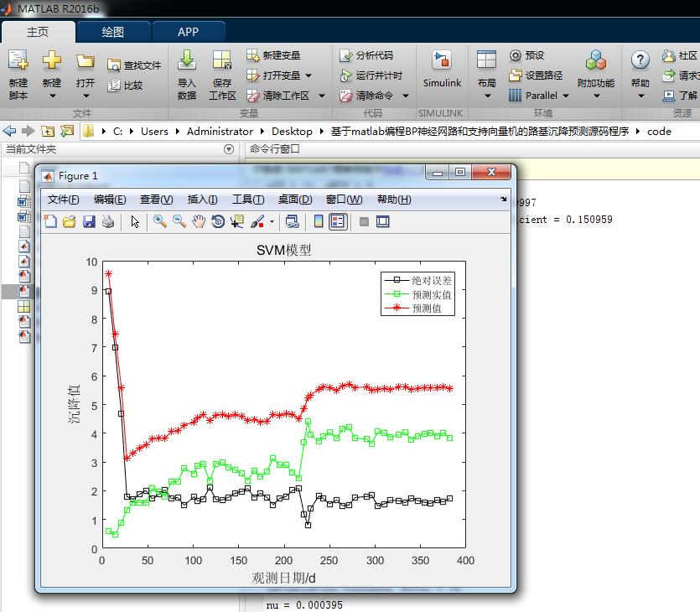This screenshot has width=700, height=612.
Task: Open the 窗口(W) menu in Figure 1
Action: 345,200
